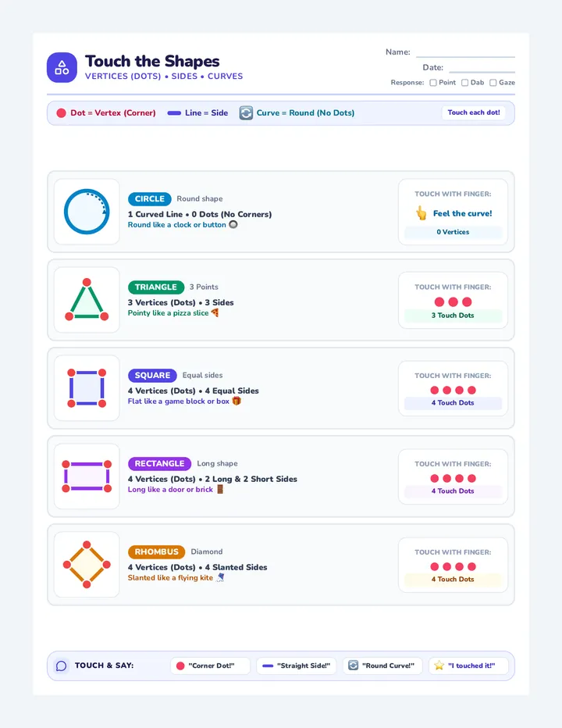562x728 pixels.
Task: Touch the first dot in rhombus row
Action: 434,566
